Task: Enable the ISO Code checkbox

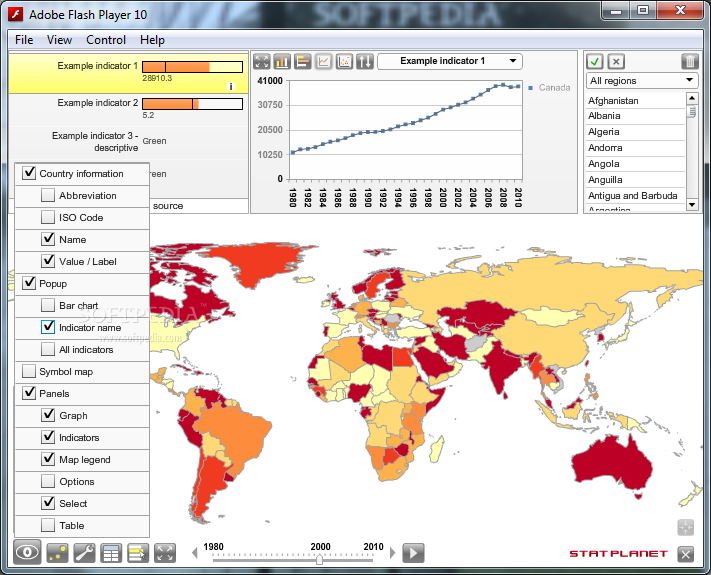Action: click(x=48, y=217)
